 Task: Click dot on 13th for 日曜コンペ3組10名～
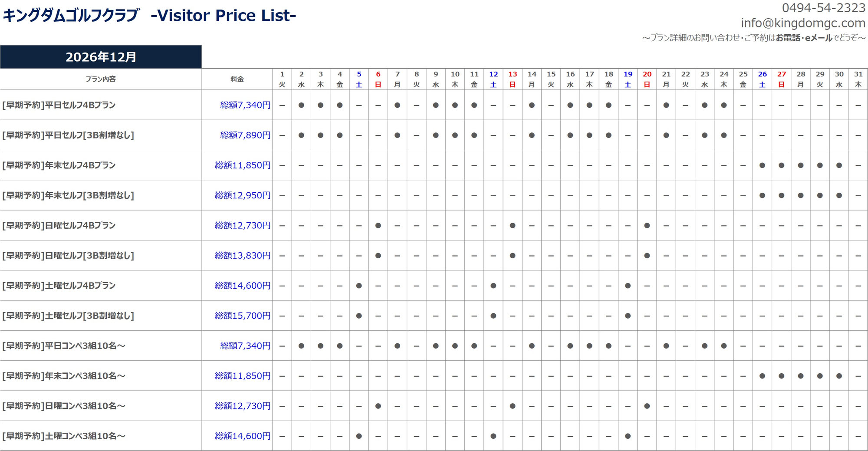coord(513,406)
